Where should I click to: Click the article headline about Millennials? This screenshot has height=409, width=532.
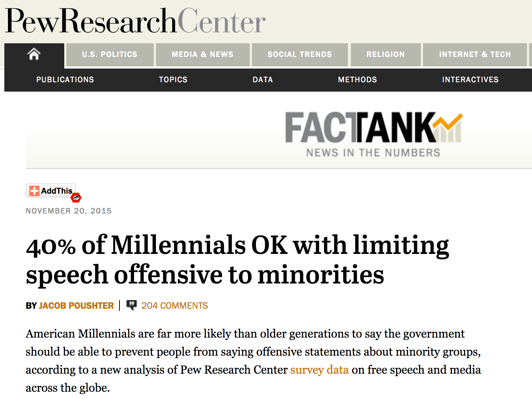[237, 260]
